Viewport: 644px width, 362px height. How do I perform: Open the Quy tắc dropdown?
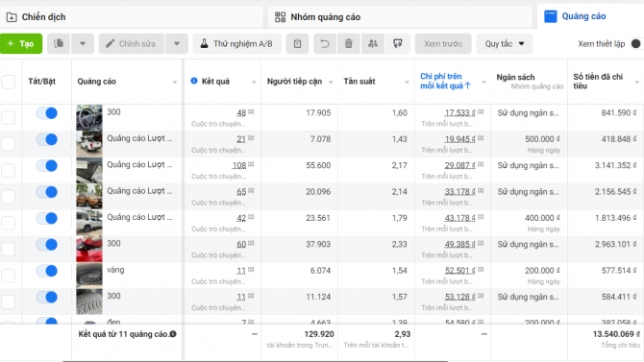click(505, 43)
